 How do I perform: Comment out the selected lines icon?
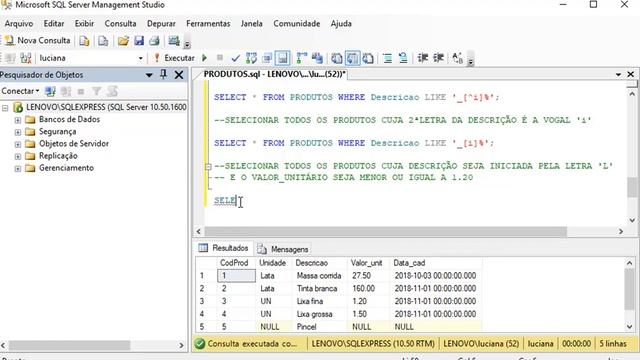tap(387, 58)
